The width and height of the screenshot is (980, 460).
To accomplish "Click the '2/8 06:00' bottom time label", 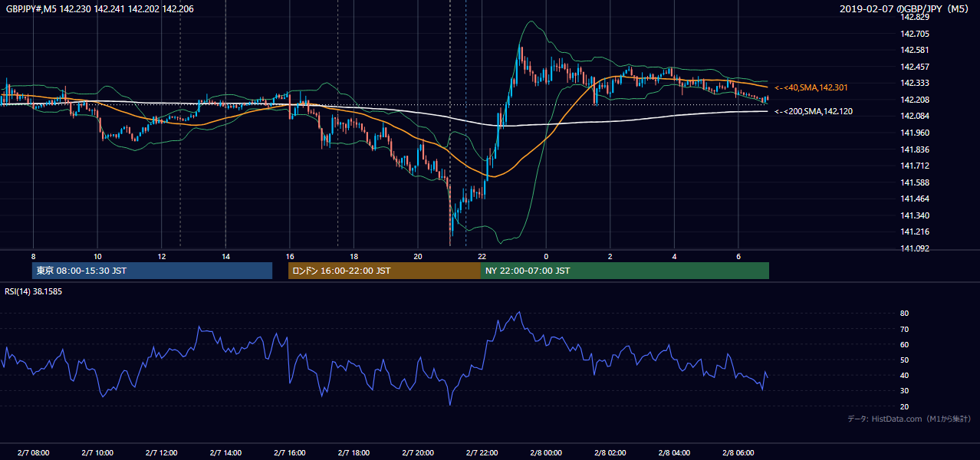I will (738, 453).
